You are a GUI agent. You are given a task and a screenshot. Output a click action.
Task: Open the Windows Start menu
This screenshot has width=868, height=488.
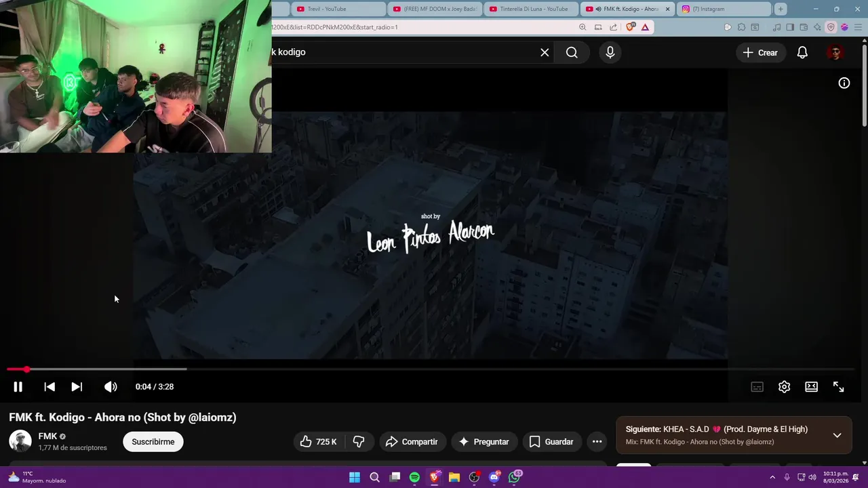click(355, 477)
